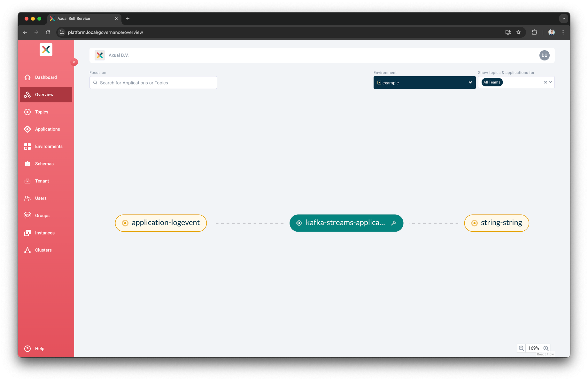Select the Axual Self Service browser tab
This screenshot has width=588, height=381.
pyautogui.click(x=84, y=19)
